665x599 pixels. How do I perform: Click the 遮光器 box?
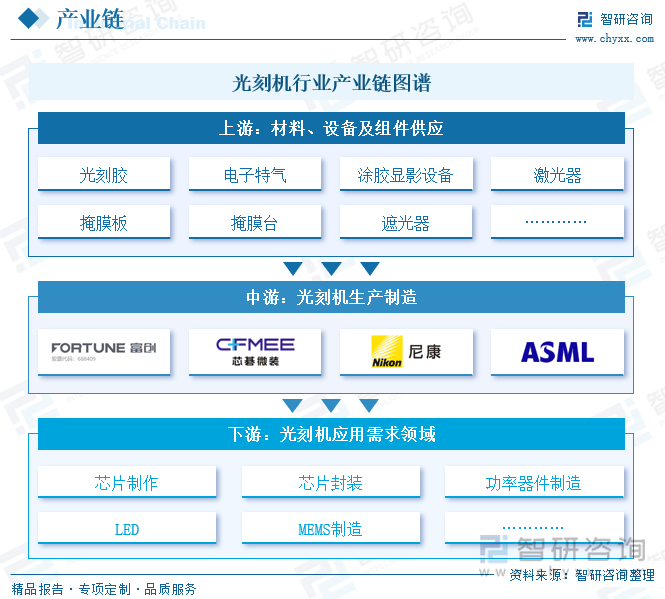coord(406,222)
